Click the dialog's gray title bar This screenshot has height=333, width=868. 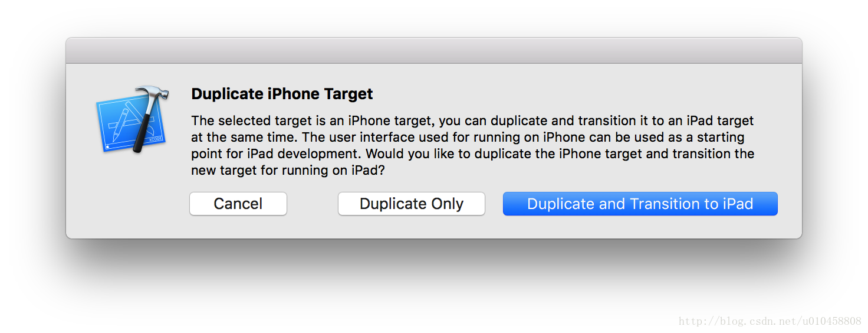pos(434,51)
